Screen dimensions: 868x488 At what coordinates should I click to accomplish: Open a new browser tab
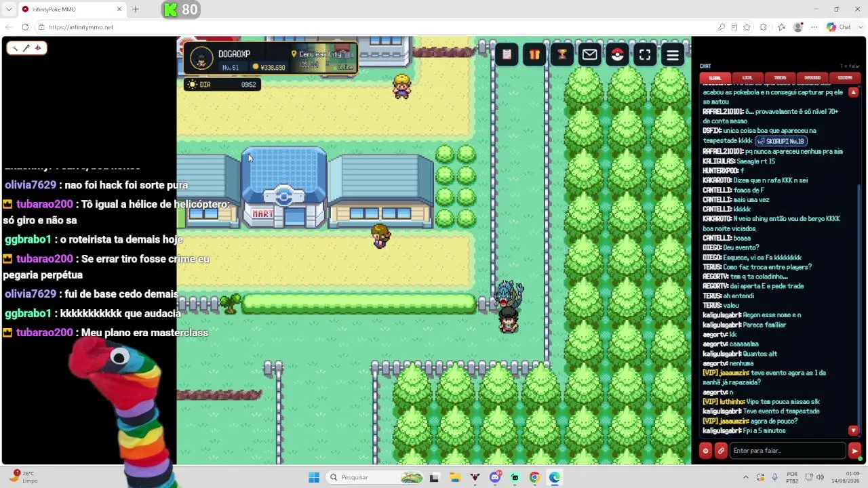(136, 9)
